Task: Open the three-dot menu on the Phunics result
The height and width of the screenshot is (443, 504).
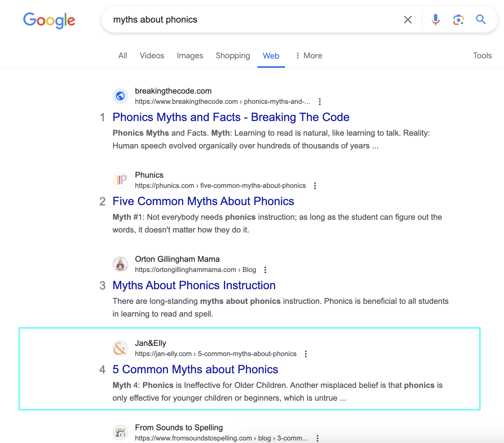Action: click(x=315, y=186)
